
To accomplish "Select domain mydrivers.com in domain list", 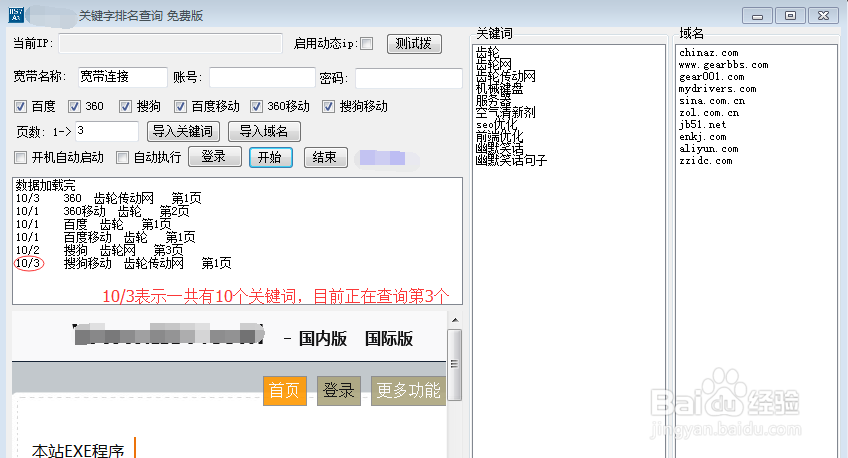I will pyautogui.click(x=718, y=89).
